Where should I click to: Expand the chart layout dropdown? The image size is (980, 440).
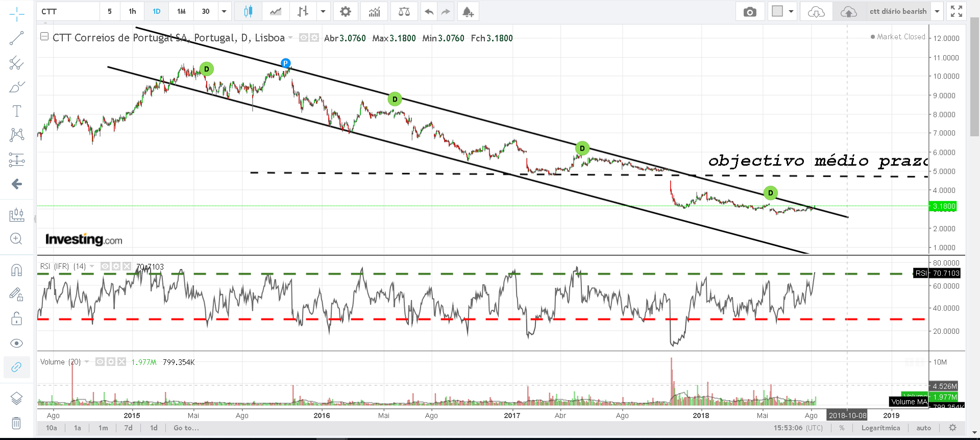point(791,11)
